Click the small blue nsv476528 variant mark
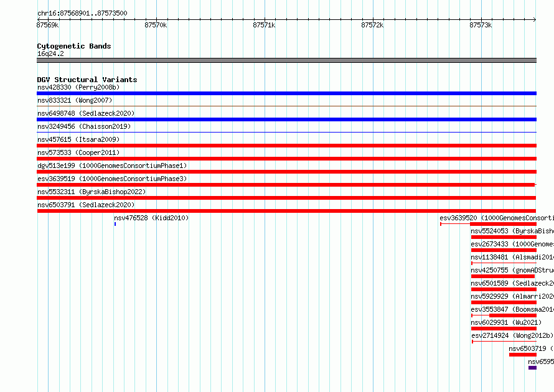Image resolution: width=554 pixels, height=392 pixels. click(x=115, y=224)
